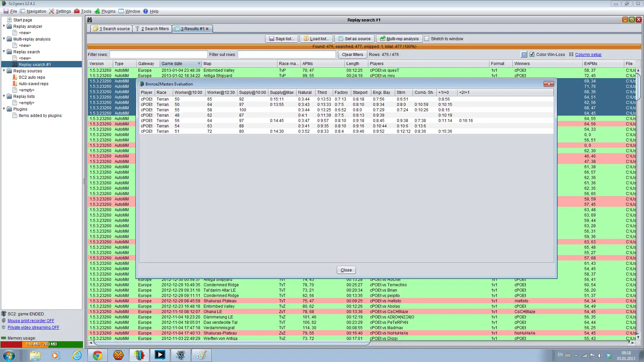Image resolution: width=644 pixels, height=362 pixels.
Task: Click the Save list disk icon
Action: click(x=271, y=39)
